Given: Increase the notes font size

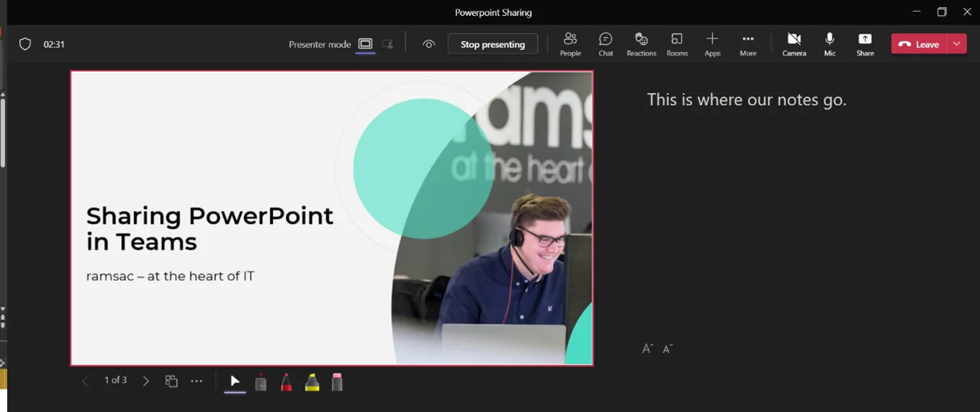Looking at the screenshot, I should click(647, 349).
